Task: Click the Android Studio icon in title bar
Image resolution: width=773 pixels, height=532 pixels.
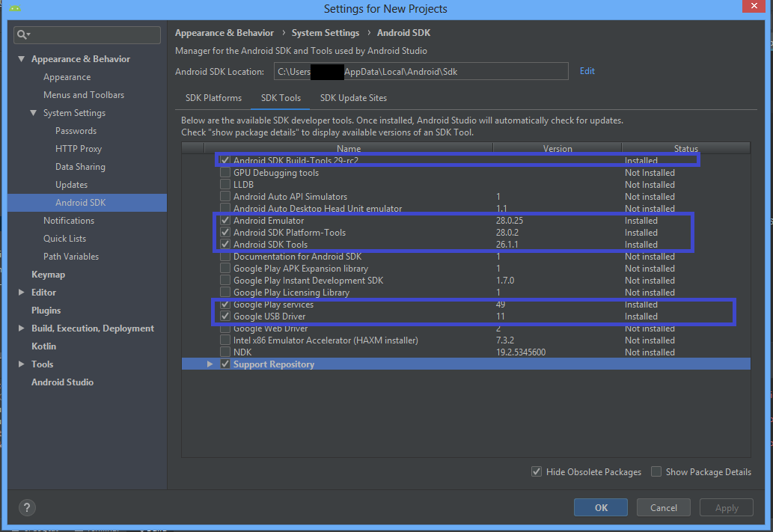Action: click(x=15, y=8)
